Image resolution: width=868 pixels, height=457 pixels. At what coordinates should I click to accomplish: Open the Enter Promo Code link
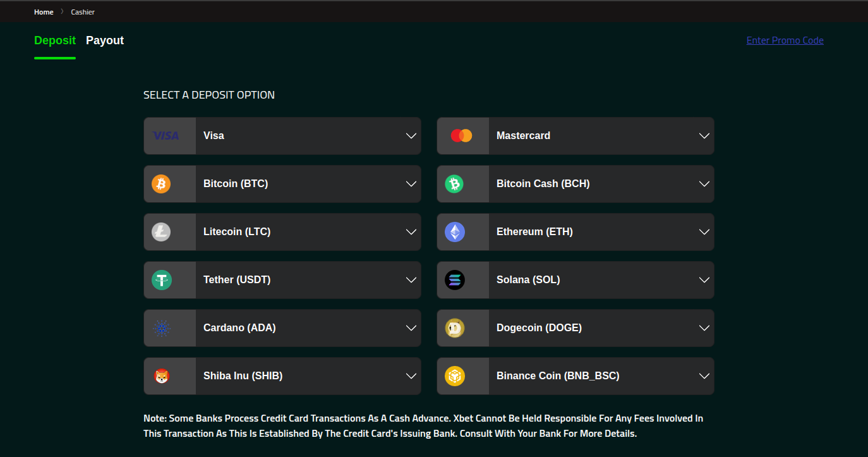[x=785, y=40]
